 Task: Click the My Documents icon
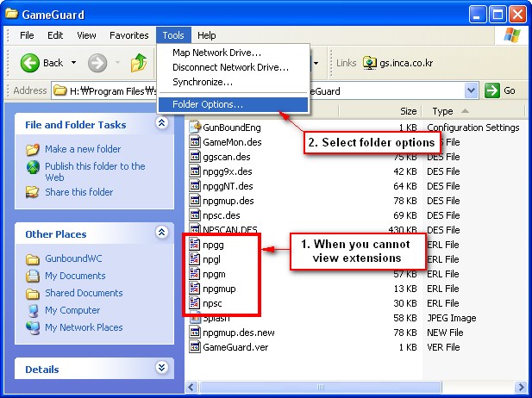(x=33, y=276)
